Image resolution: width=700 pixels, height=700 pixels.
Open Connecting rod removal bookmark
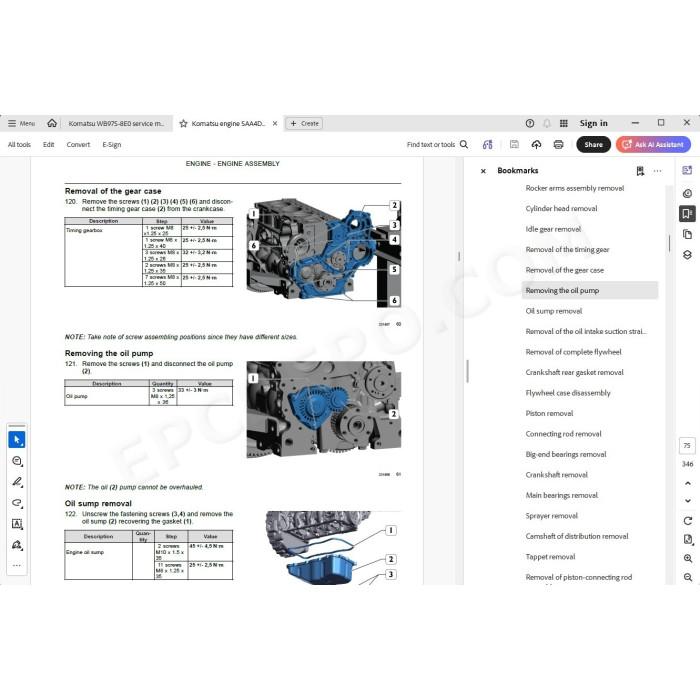click(563, 434)
